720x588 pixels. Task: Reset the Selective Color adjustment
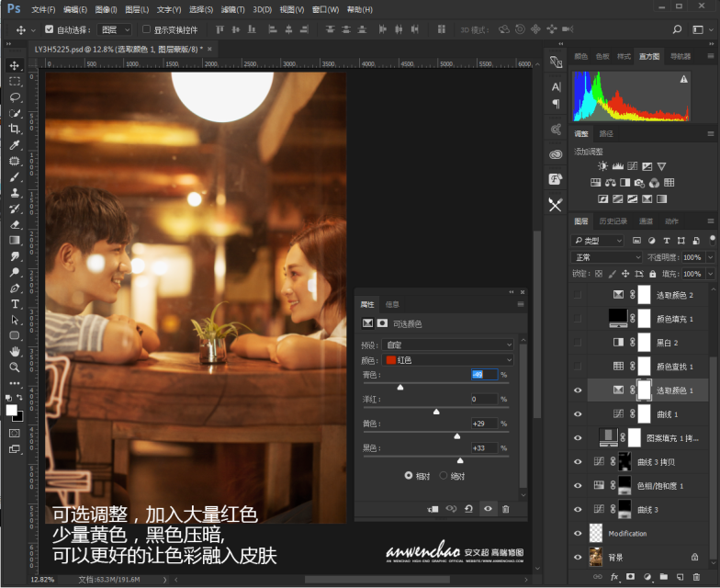coord(468,509)
